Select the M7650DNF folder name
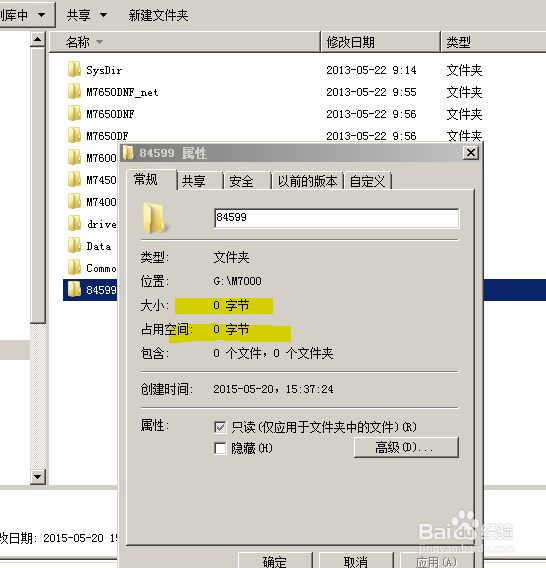This screenshot has width=546, height=568. [x=110, y=114]
